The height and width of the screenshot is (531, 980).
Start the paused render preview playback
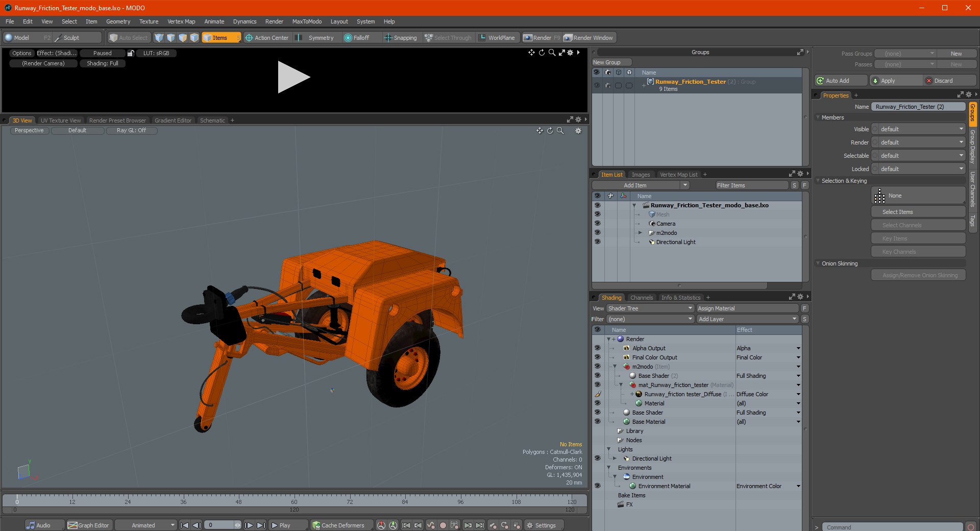[x=293, y=77]
